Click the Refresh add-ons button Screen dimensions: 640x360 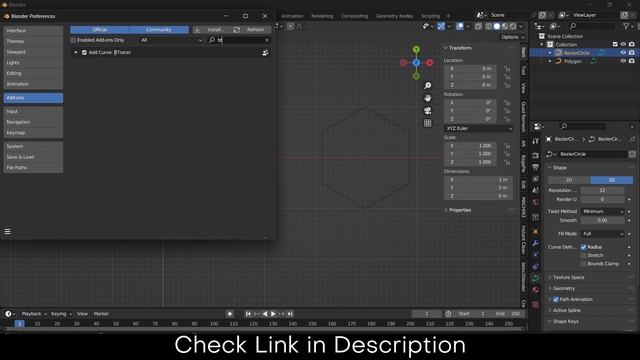(251, 30)
